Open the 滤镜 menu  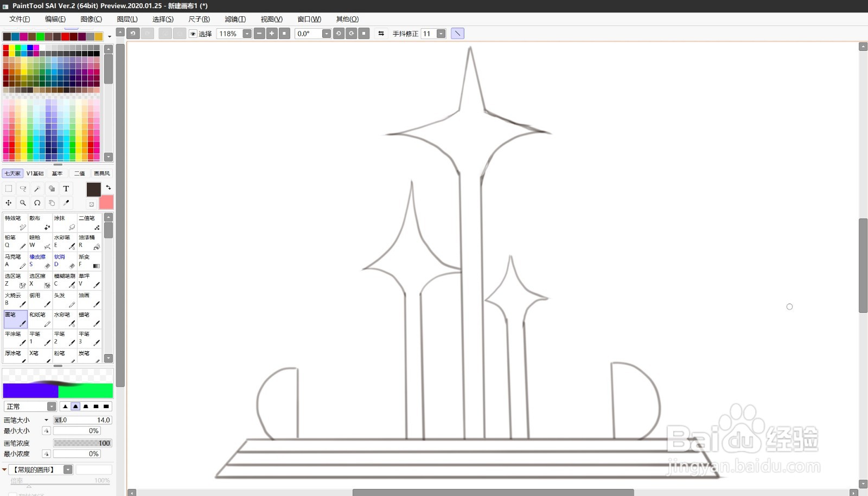tap(235, 19)
